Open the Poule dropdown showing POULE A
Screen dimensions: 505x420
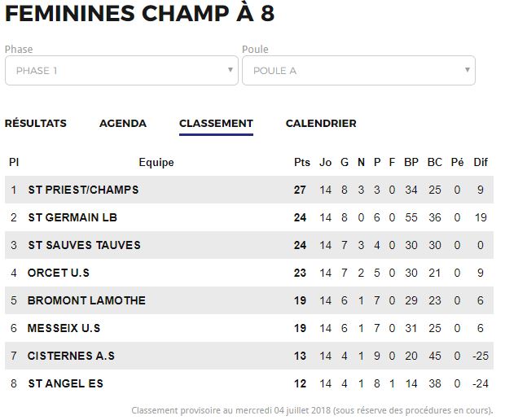[x=358, y=71]
